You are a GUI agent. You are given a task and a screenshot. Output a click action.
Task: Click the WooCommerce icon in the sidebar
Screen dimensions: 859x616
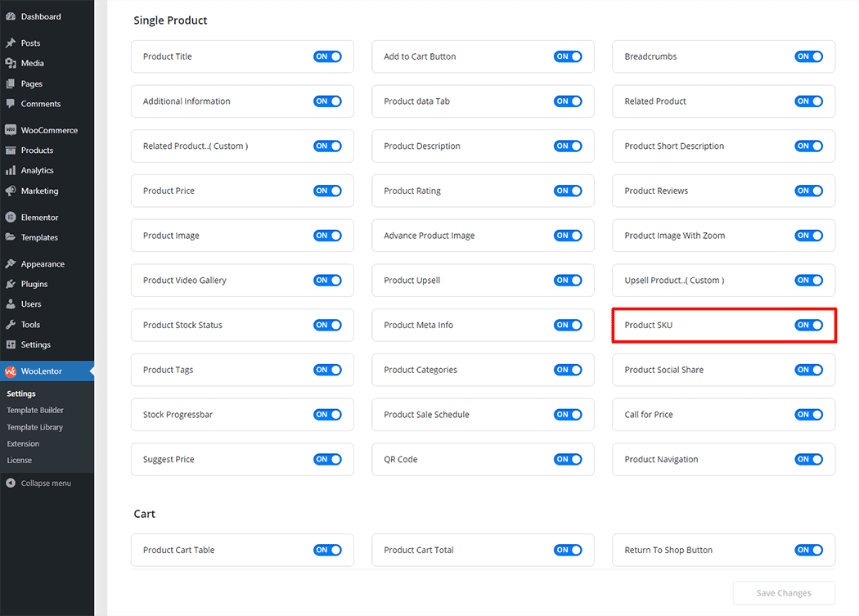click(11, 130)
